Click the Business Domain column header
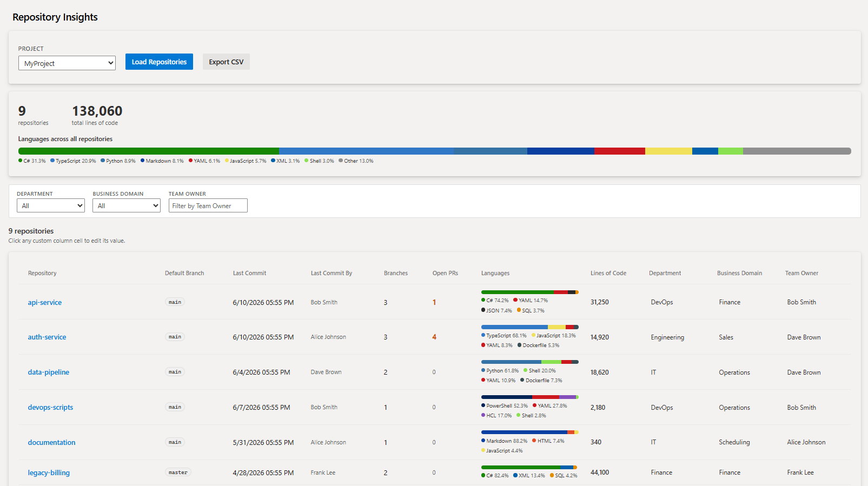Screen dimensions: 868x486 [739, 273]
